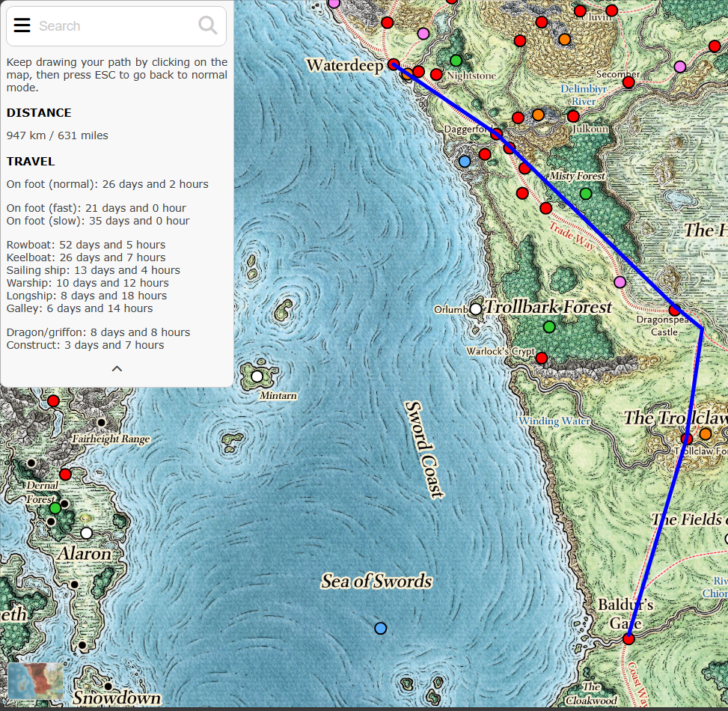The height and width of the screenshot is (711, 728).
Task: Select the pink marker on the Trade Way
Action: (620, 282)
